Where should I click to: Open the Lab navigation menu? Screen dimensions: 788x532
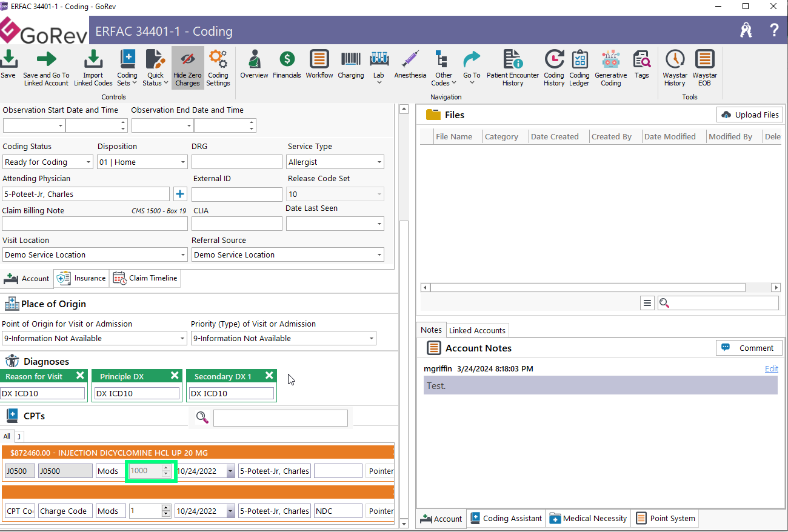coord(379,68)
